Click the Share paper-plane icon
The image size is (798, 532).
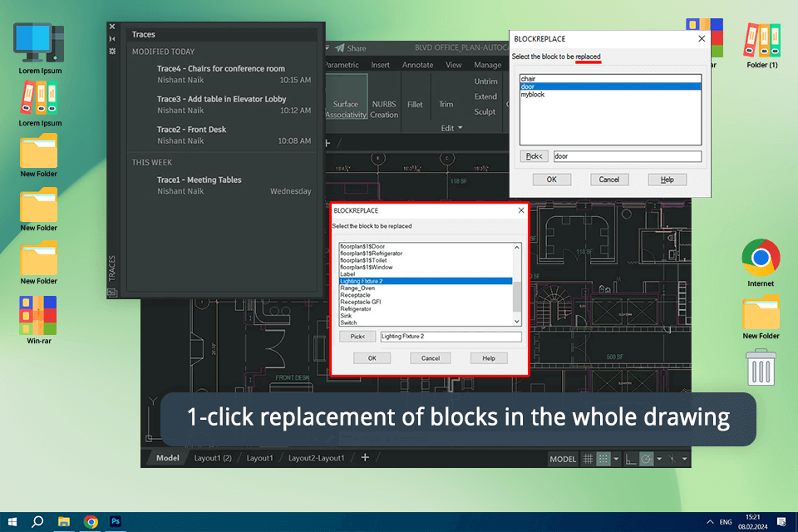click(339, 48)
